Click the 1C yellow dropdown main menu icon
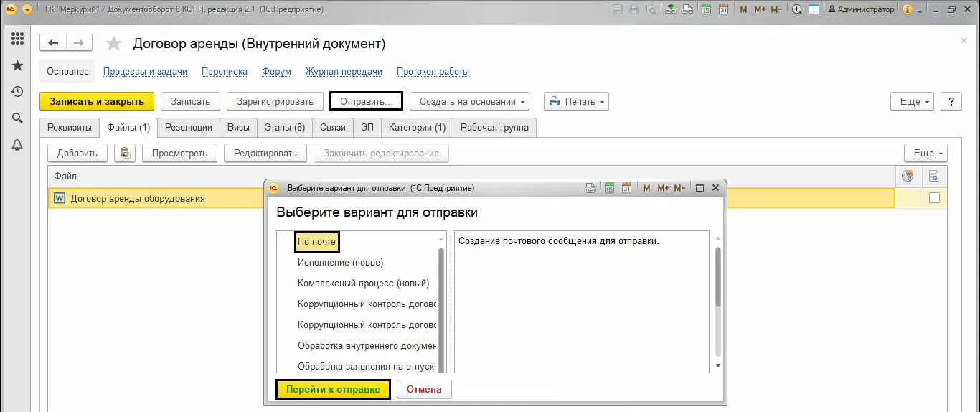 [x=27, y=9]
